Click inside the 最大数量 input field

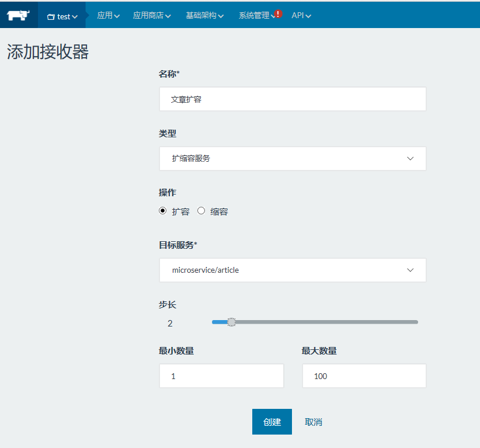coord(363,376)
